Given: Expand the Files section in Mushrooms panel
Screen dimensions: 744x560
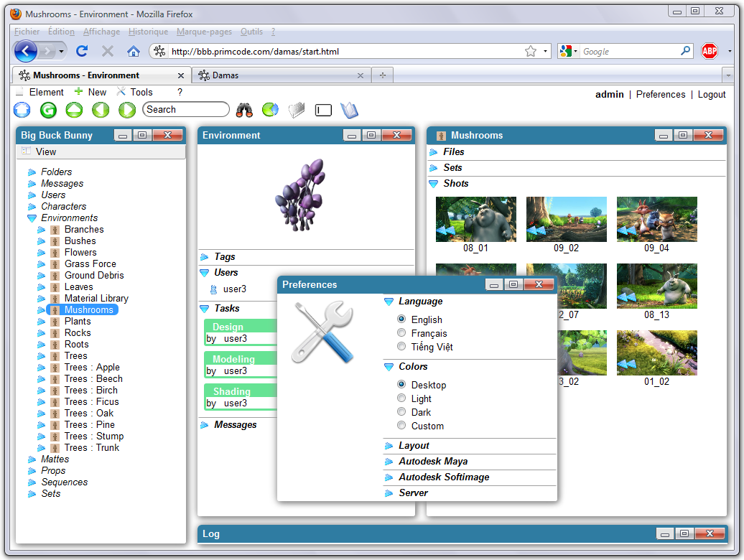Looking at the screenshot, I should click(x=453, y=152).
